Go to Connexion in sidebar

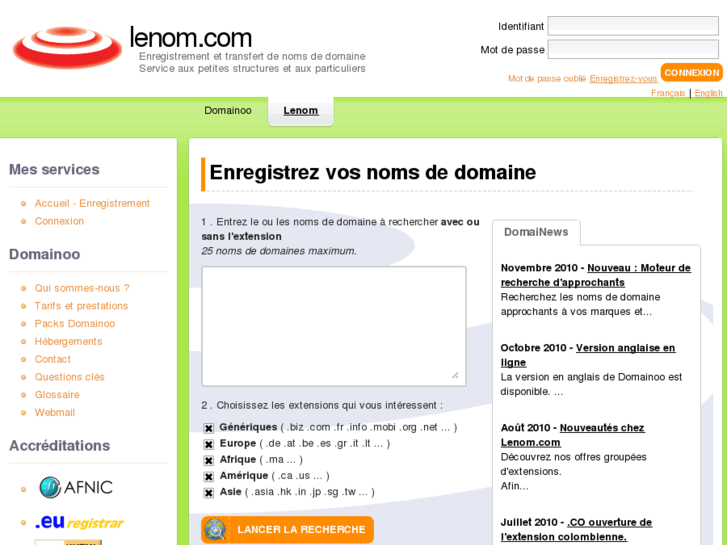pos(59,221)
